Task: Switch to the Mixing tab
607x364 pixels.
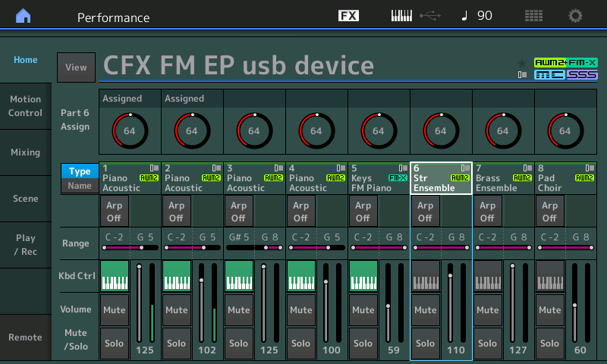Action: 26,152
